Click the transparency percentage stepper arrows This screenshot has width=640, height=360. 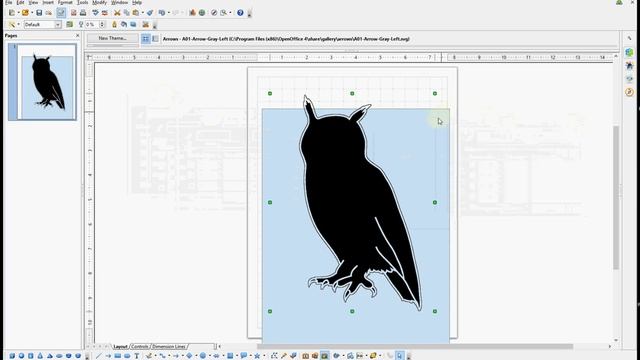pos(102,24)
